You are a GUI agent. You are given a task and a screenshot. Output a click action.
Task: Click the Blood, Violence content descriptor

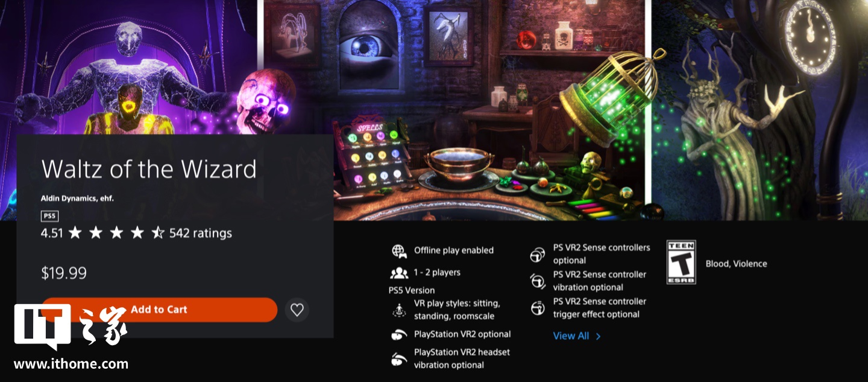point(736,264)
